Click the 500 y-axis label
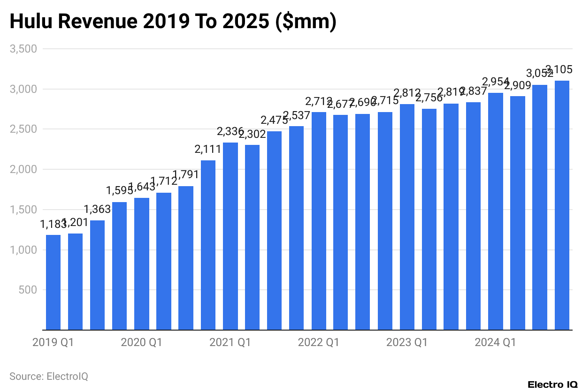The image size is (582, 392). click(27, 290)
